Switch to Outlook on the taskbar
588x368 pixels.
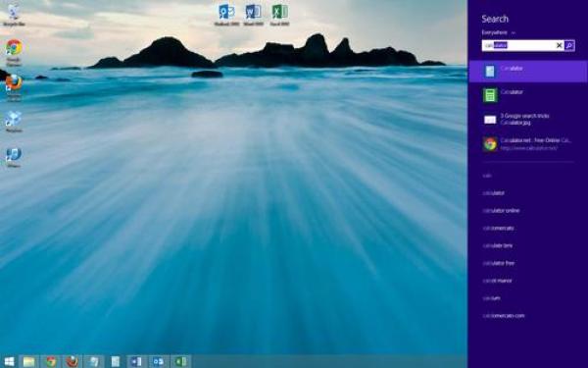(x=158, y=361)
